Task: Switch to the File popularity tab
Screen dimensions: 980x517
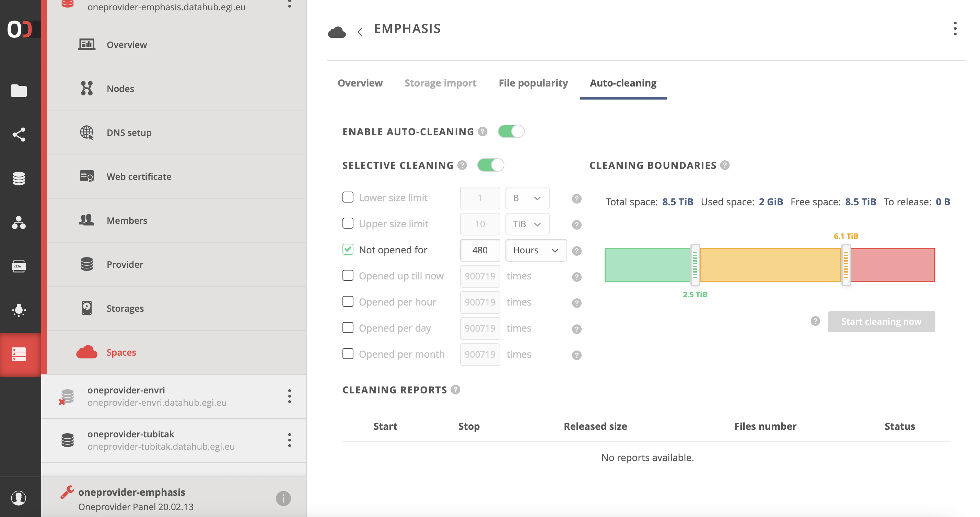Action: (x=533, y=83)
